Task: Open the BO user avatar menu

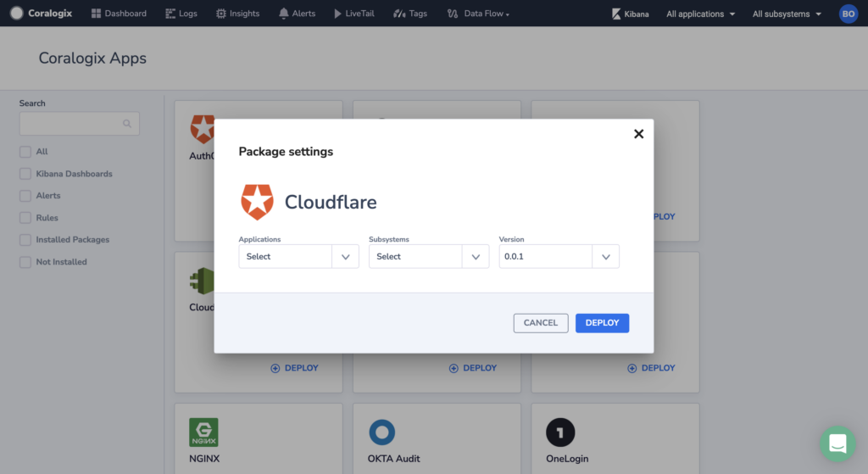Action: (848, 14)
